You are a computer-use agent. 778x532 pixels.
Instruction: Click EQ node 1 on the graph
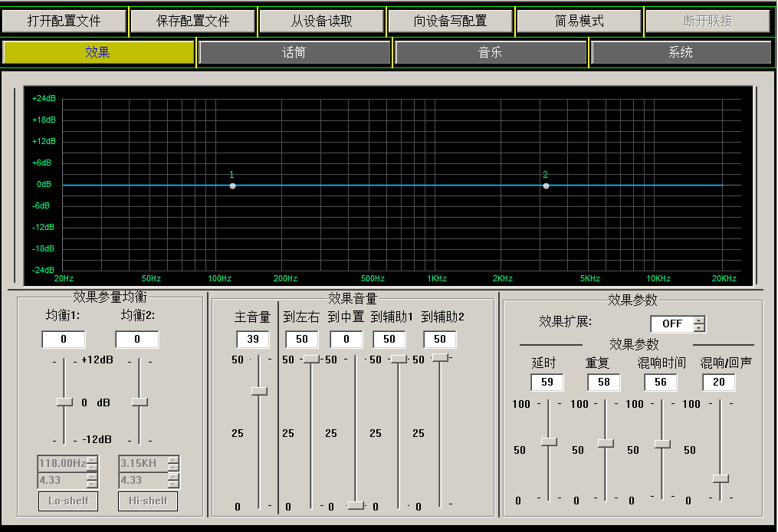click(x=233, y=186)
